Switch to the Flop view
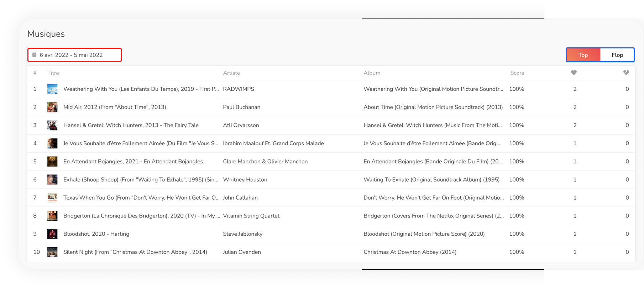The height and width of the screenshot is (288, 644). (617, 55)
